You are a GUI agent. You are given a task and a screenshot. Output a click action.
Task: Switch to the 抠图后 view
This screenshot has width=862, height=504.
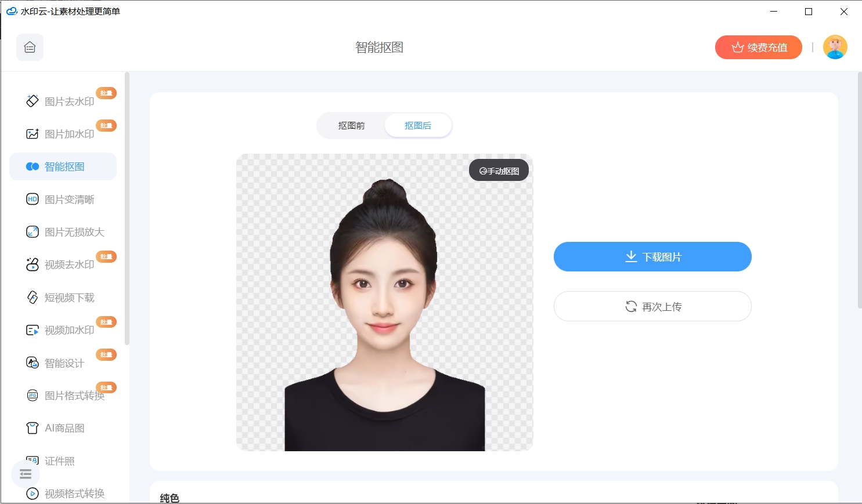tap(418, 126)
